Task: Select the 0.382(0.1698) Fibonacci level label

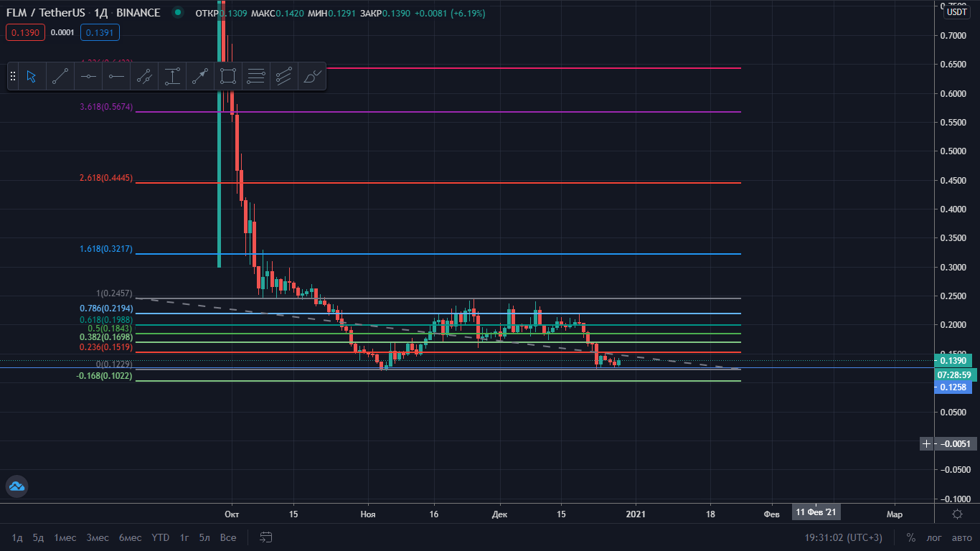Action: (x=106, y=336)
